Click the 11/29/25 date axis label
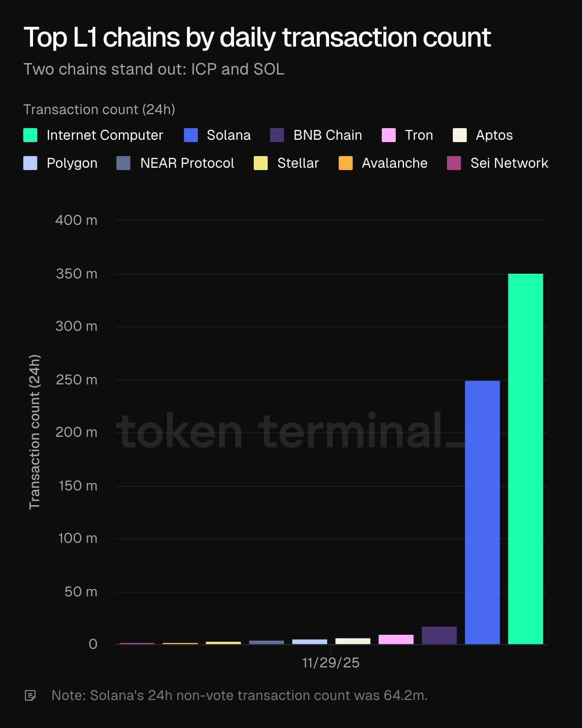Viewport: 582px width, 728px height. point(331,663)
